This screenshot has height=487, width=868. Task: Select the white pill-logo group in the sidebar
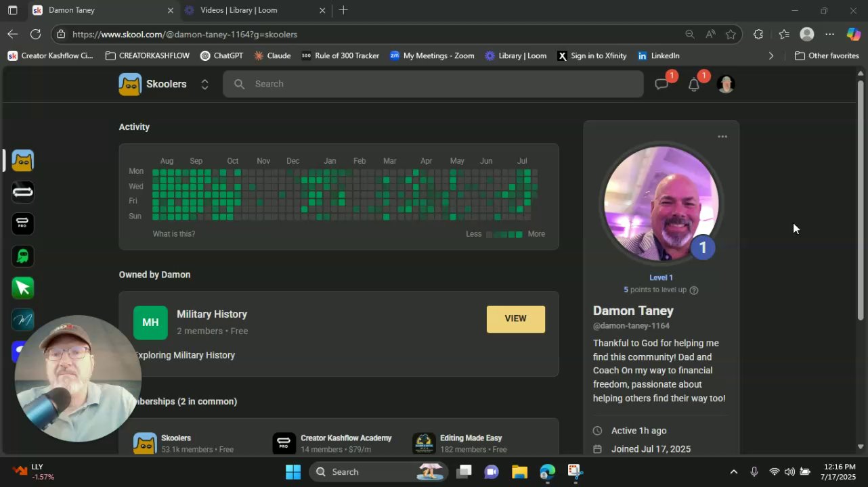point(22,192)
